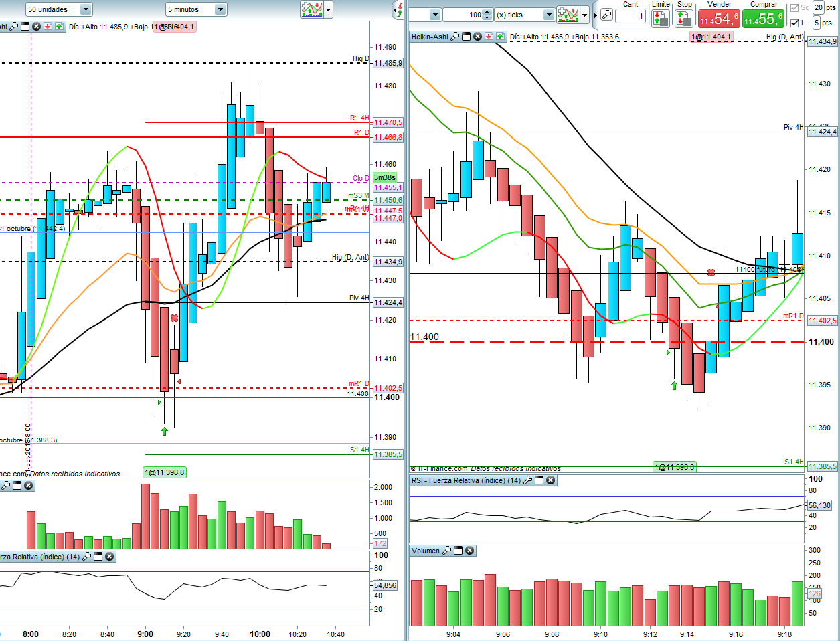The image size is (840, 641).
Task: Open left volume panel settings wrench
Action: pyautogui.click(x=6, y=485)
